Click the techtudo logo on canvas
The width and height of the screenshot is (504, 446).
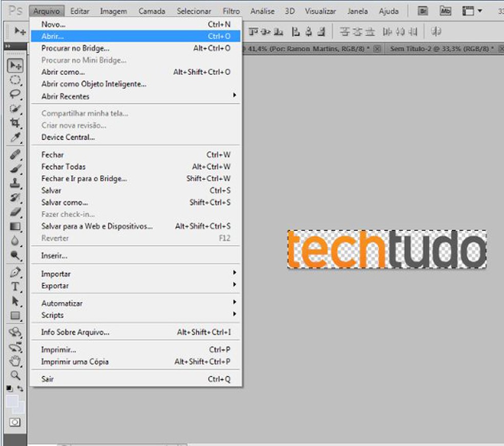(387, 249)
